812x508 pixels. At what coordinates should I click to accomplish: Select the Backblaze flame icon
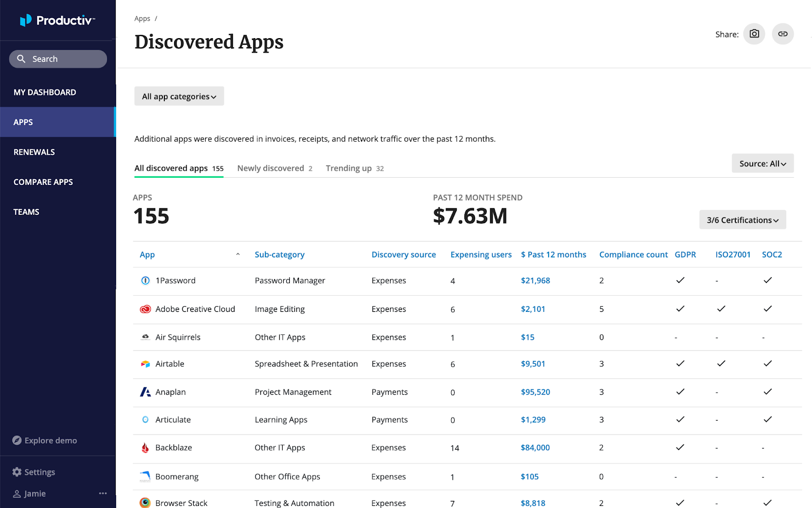coord(146,447)
